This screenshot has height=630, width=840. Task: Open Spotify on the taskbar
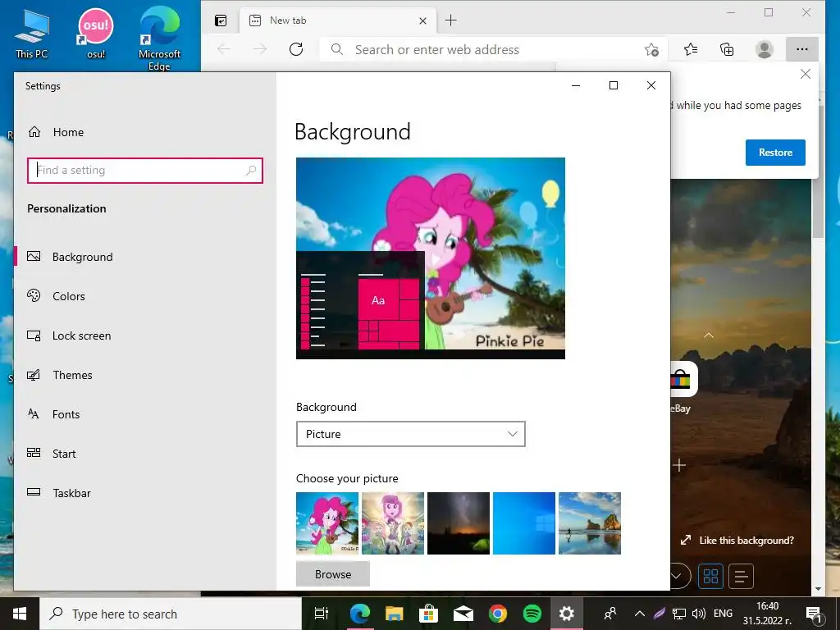[532, 614]
